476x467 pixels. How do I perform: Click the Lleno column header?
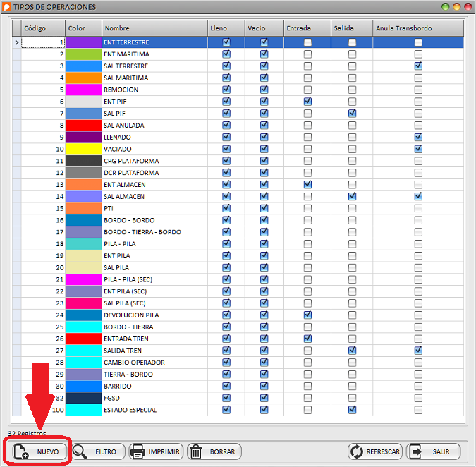pos(226,28)
